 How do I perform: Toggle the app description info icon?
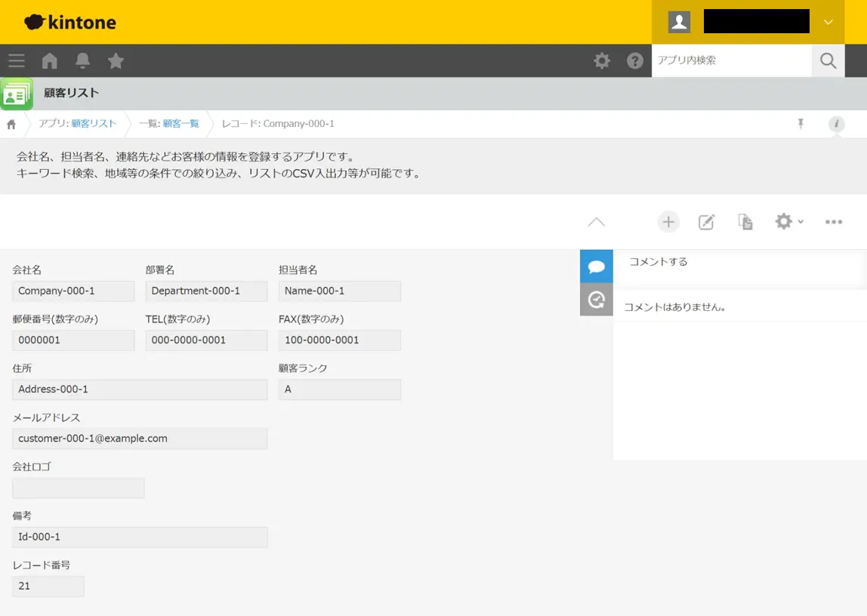pos(836,124)
